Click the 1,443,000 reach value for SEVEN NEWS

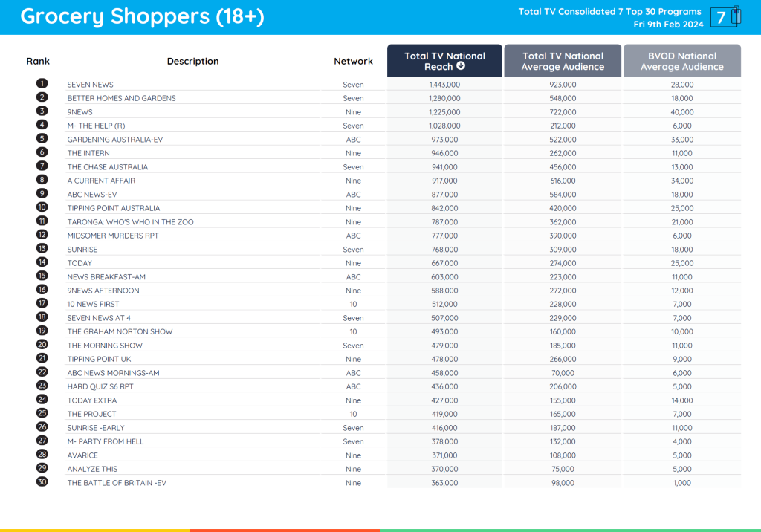coord(444,84)
